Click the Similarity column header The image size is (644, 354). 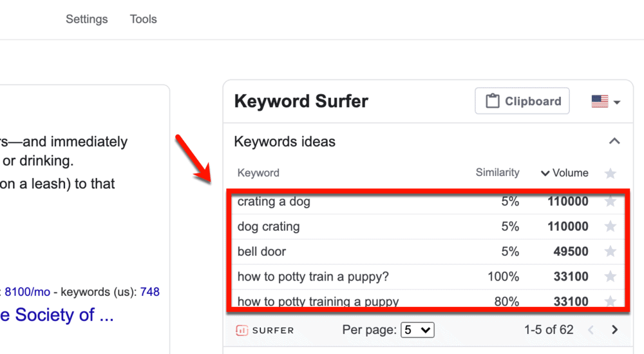[497, 172]
